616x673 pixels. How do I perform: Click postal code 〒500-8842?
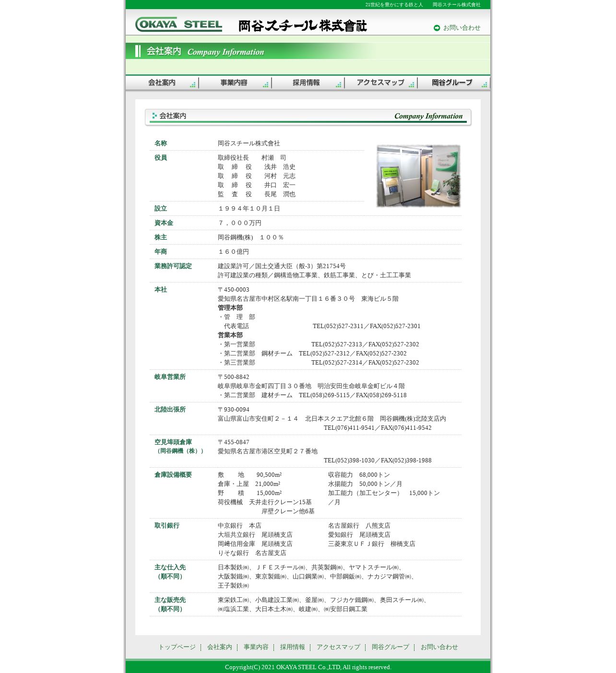(234, 377)
